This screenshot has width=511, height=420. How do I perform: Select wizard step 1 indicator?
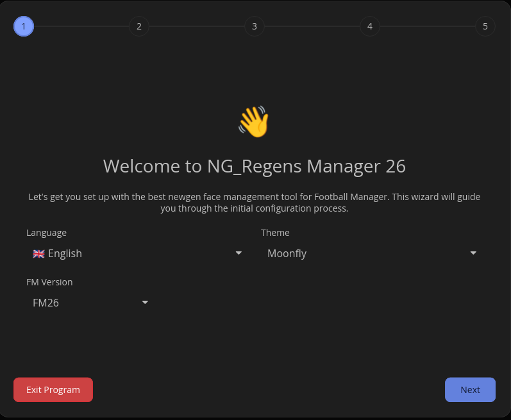24,26
